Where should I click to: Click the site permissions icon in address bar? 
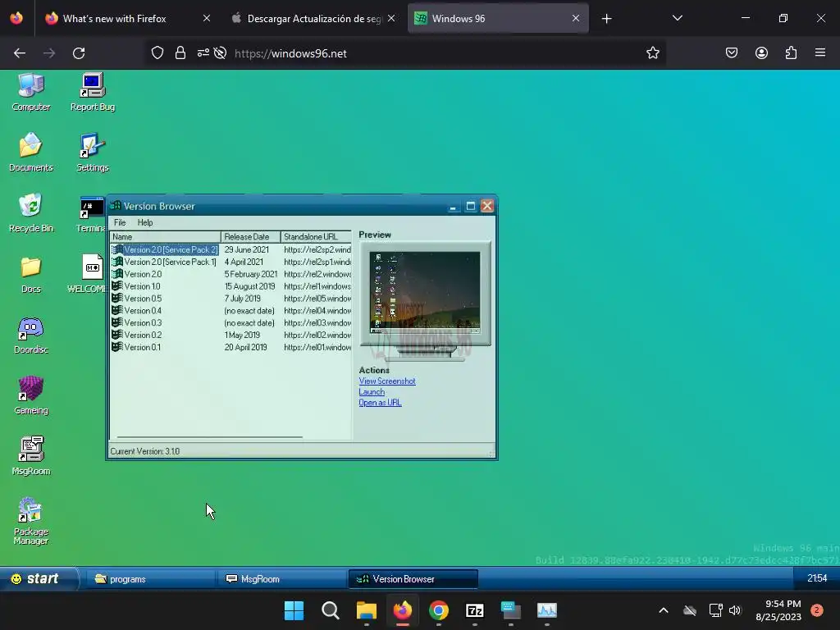tap(203, 53)
